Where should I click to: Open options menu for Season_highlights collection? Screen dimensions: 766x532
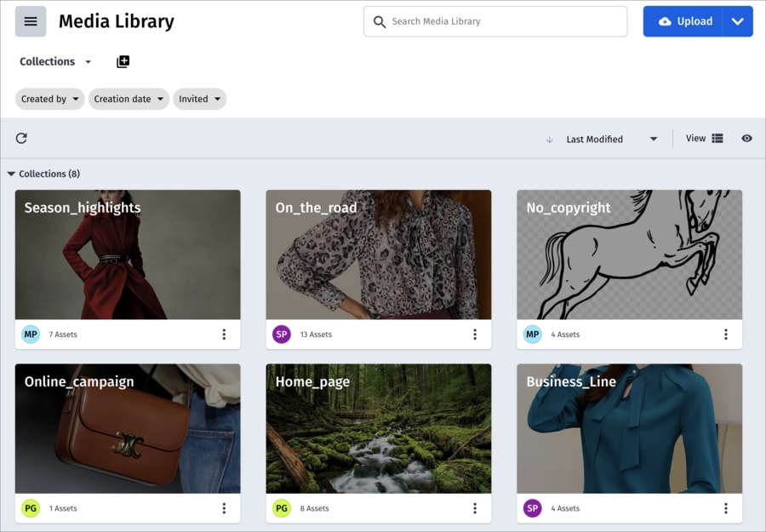coord(224,335)
